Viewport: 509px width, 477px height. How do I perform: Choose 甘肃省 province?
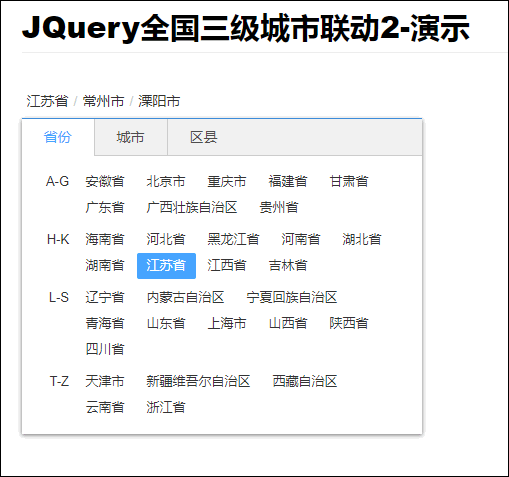click(349, 182)
